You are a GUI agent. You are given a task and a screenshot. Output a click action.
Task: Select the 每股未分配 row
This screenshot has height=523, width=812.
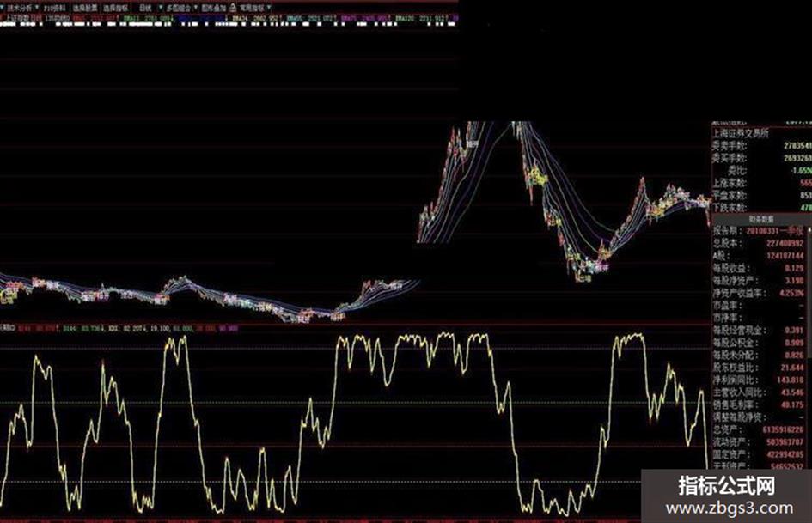point(759,355)
